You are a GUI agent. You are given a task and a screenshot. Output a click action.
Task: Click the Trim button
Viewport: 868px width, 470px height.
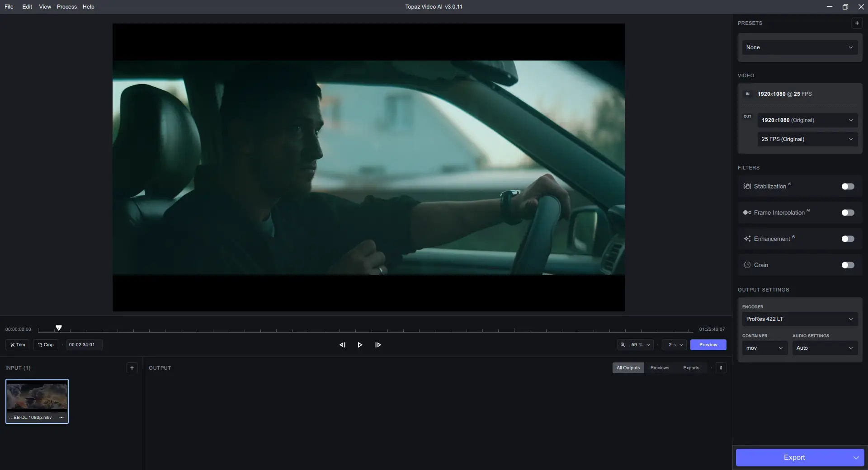(x=18, y=345)
